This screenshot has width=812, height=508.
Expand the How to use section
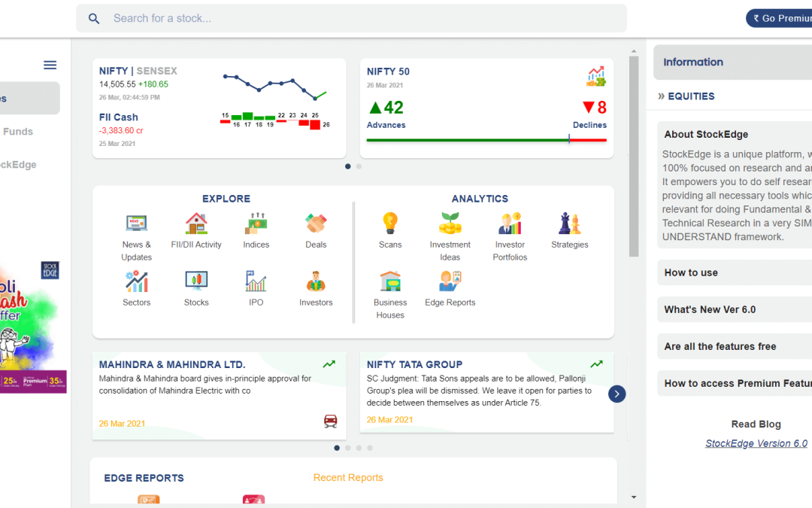tap(735, 272)
